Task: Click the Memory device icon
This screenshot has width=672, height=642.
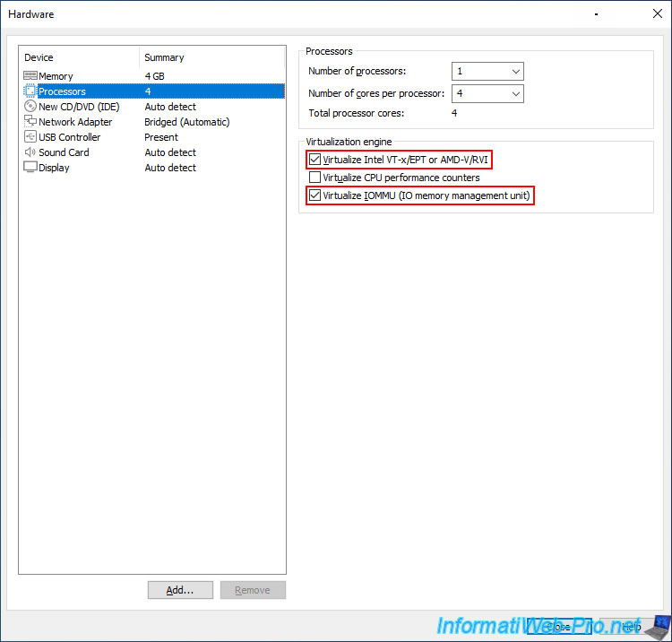Action: click(x=30, y=76)
